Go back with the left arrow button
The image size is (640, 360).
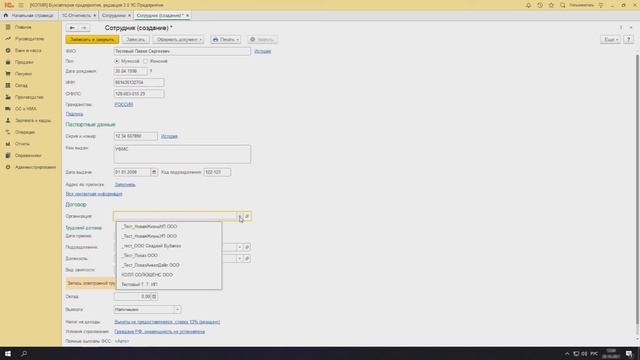[72, 28]
